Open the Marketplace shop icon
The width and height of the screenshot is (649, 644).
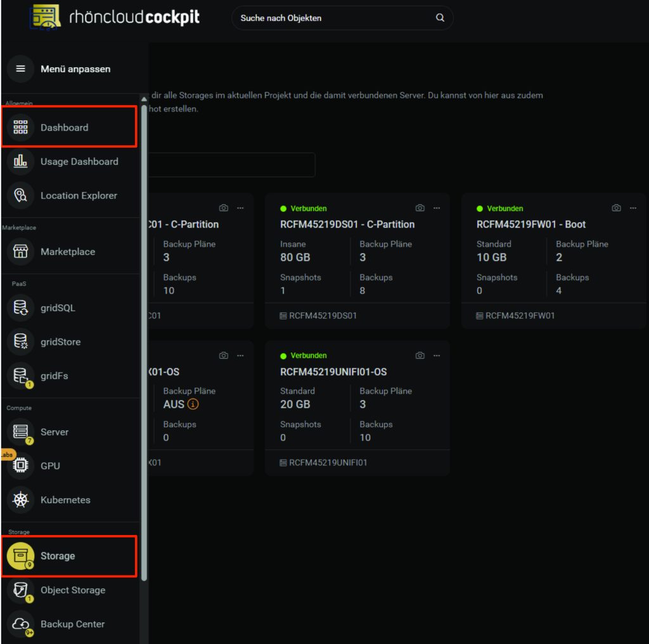coord(20,252)
